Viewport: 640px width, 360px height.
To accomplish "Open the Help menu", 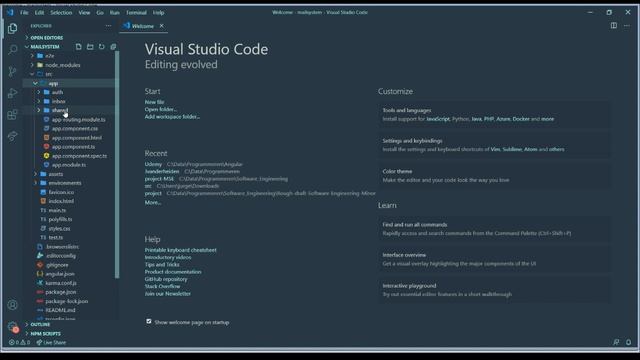I will pyautogui.click(x=158, y=13).
